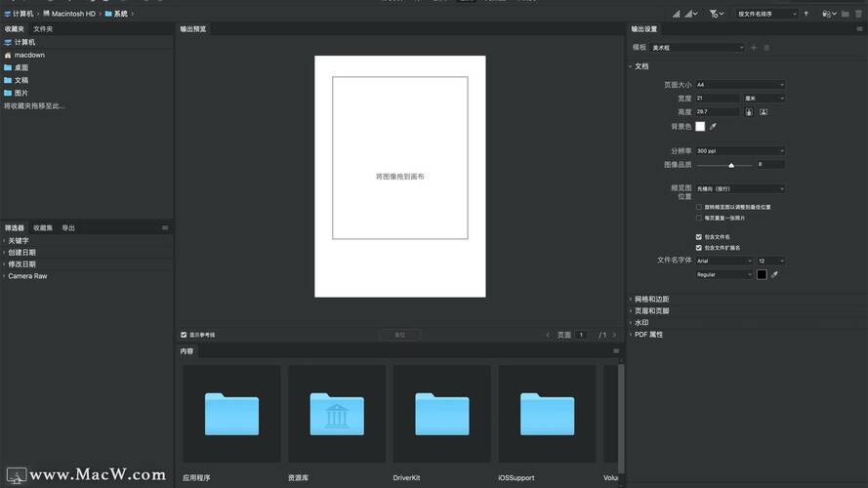Open the Regular font style dropdown
The height and width of the screenshot is (488, 868).
(x=724, y=274)
